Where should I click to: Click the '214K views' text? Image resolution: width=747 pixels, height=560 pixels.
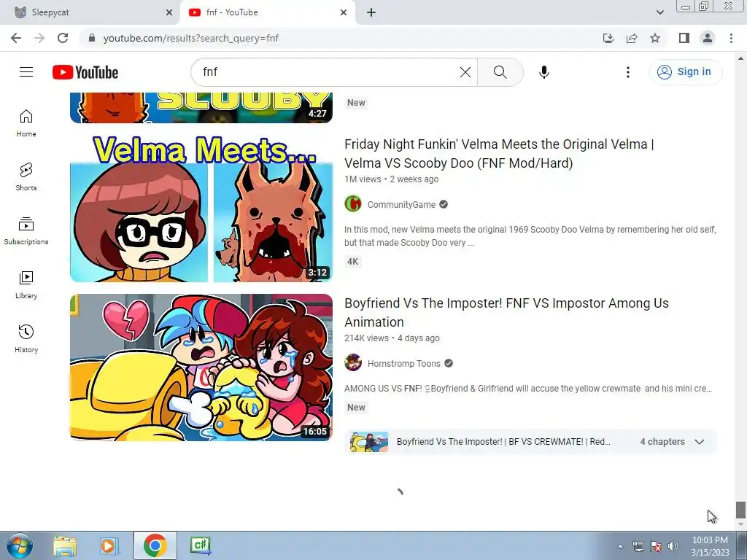click(x=366, y=338)
